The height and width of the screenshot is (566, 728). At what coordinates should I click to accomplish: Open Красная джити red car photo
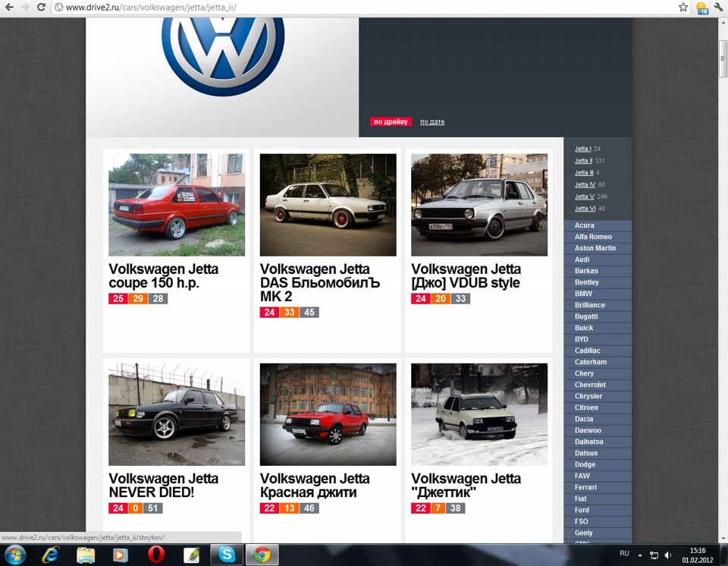tap(328, 414)
